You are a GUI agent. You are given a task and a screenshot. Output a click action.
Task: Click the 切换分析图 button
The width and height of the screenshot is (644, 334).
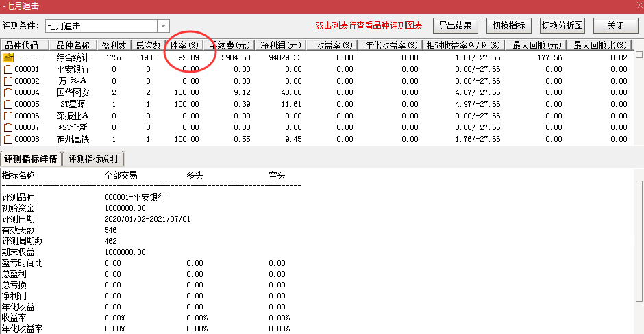click(562, 26)
